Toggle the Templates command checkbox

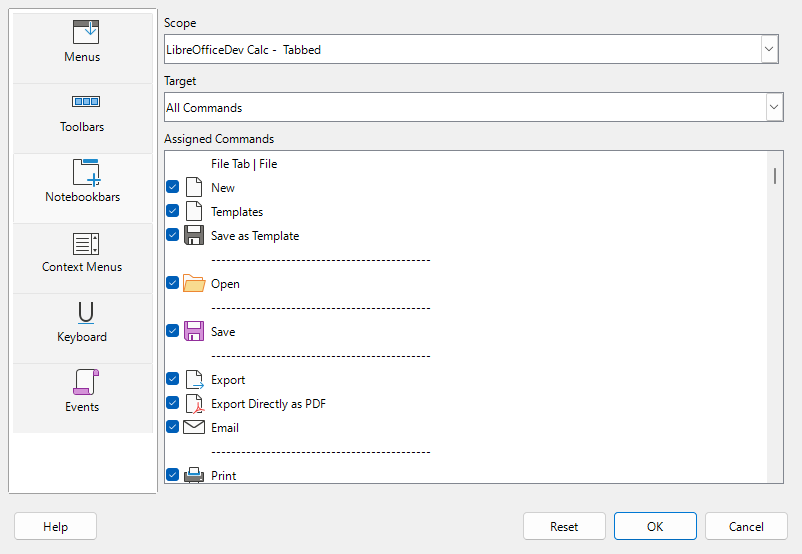pos(172,211)
